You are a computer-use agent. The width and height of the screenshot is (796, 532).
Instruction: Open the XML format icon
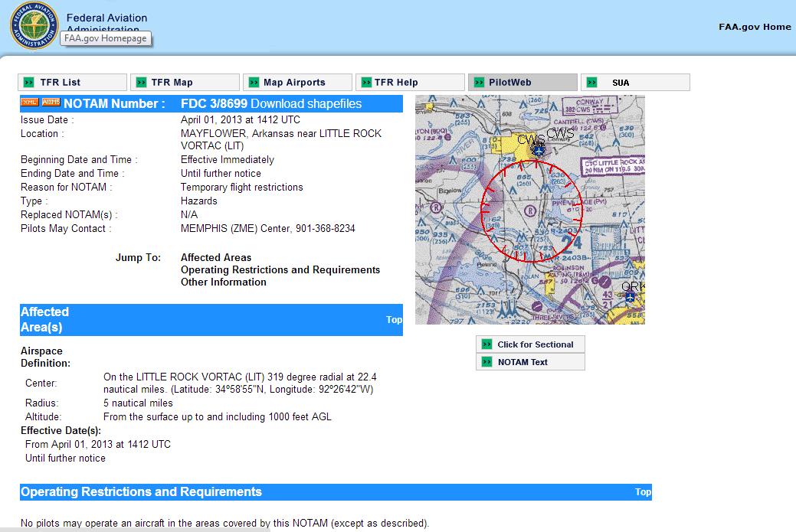(x=30, y=103)
